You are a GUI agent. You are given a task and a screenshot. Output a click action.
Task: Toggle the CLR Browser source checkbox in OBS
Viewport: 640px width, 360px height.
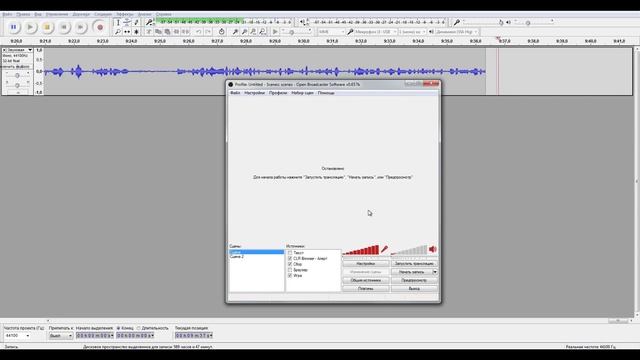[x=290, y=259]
